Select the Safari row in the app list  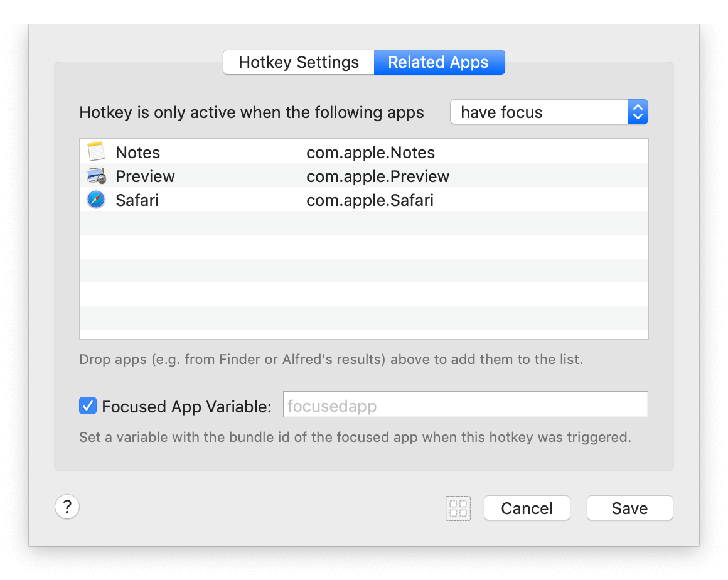251,200
